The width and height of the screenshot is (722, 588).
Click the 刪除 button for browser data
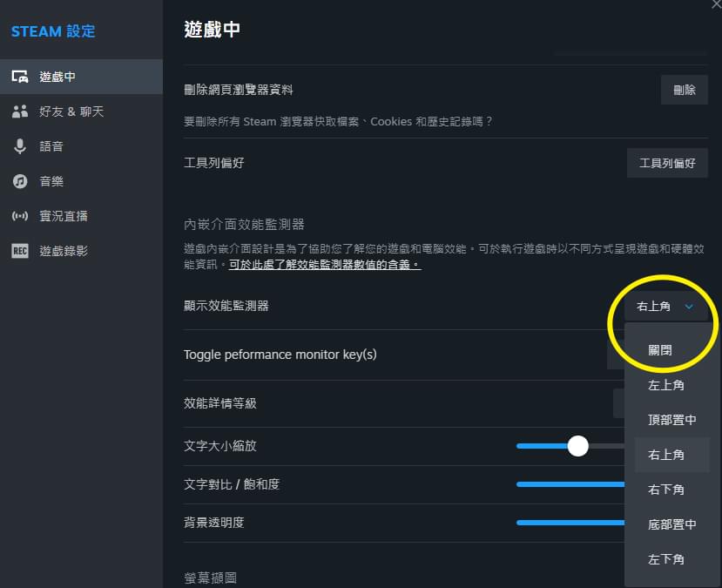pos(685,90)
